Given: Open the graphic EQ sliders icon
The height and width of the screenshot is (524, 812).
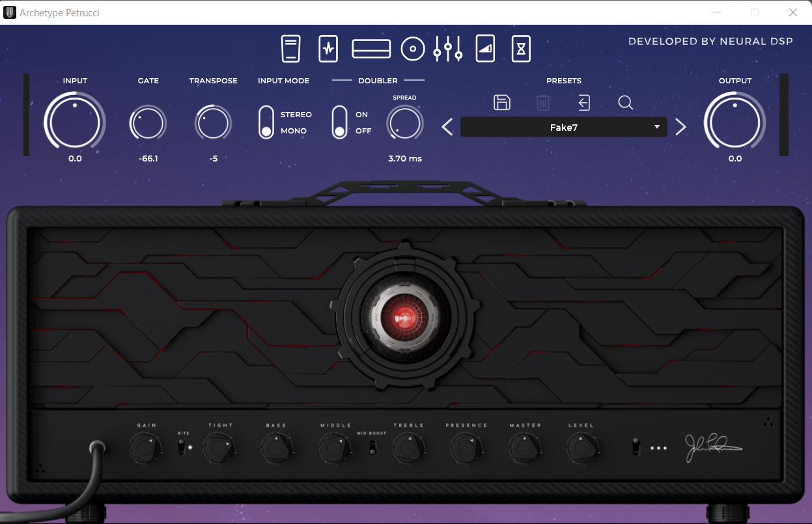Looking at the screenshot, I should coord(448,49).
